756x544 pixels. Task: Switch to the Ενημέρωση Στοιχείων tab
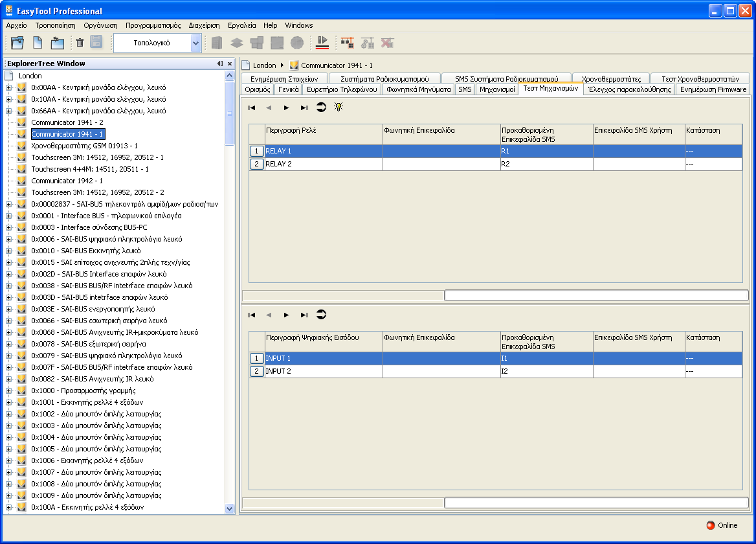(284, 78)
